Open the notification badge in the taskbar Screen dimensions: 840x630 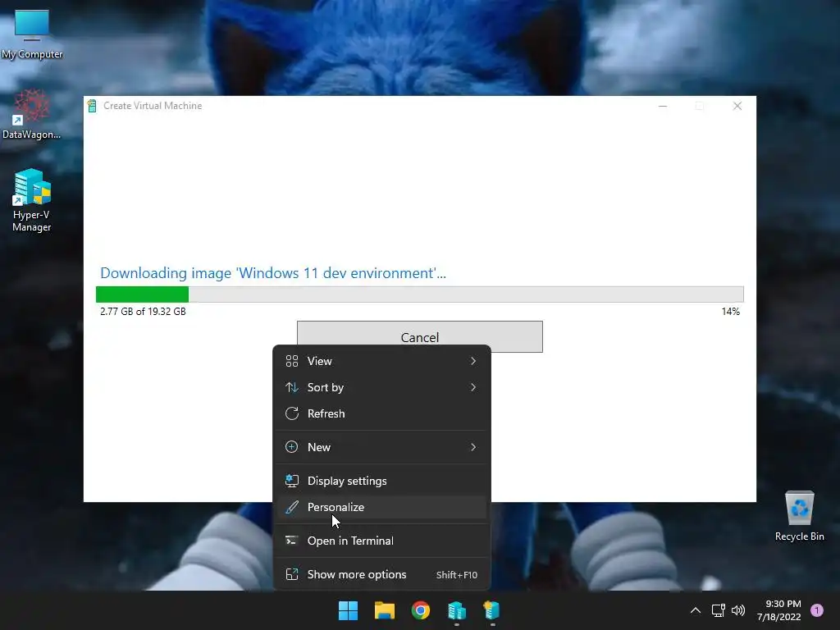pyautogui.click(x=817, y=610)
